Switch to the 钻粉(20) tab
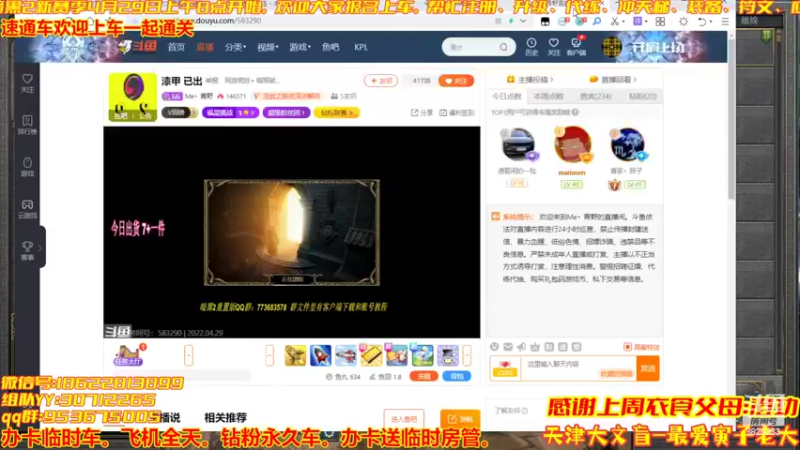Screen dimensions: 800x450 (642, 96)
